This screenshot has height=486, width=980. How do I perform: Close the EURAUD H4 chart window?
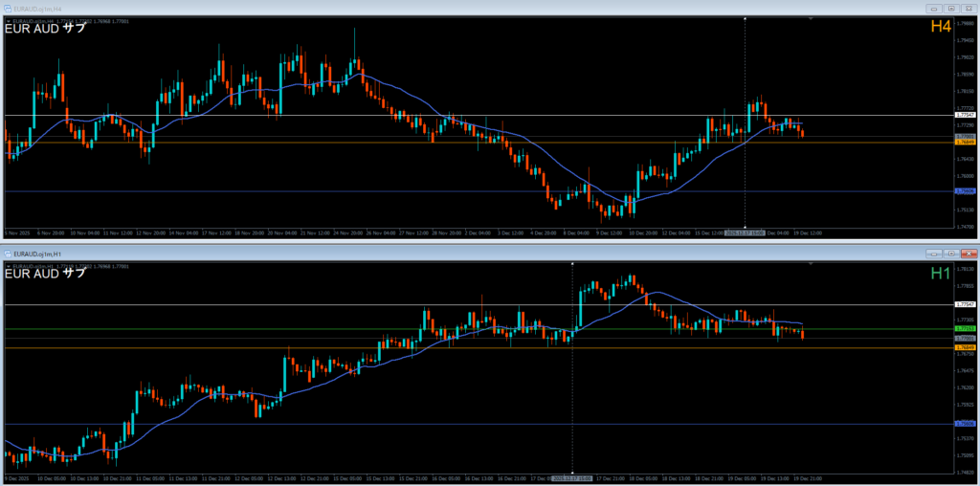click(969, 9)
